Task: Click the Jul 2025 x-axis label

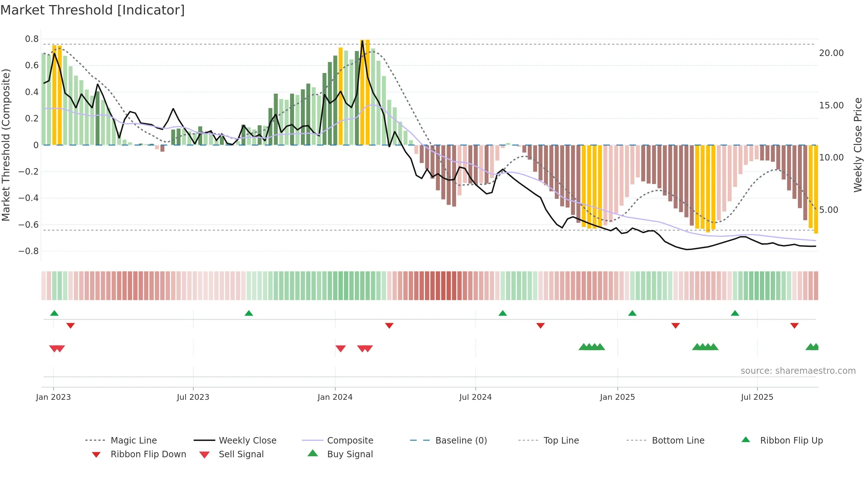Action: click(x=757, y=397)
